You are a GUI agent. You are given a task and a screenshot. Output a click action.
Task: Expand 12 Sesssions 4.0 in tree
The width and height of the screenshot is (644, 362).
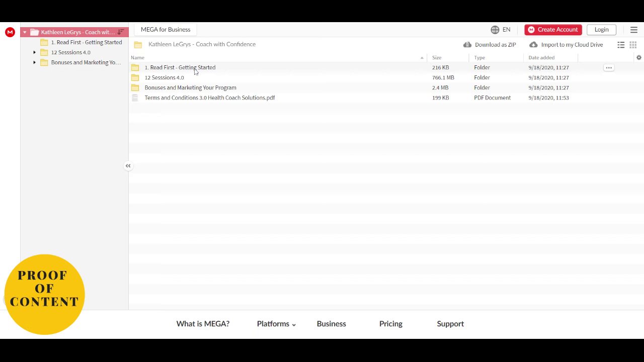click(35, 52)
